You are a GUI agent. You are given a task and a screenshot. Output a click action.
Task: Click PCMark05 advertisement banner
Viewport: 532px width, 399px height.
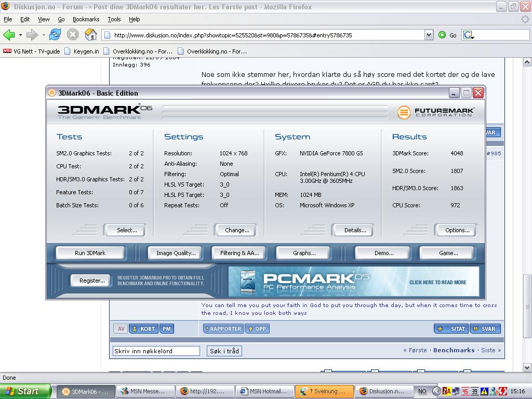pyautogui.click(x=354, y=281)
